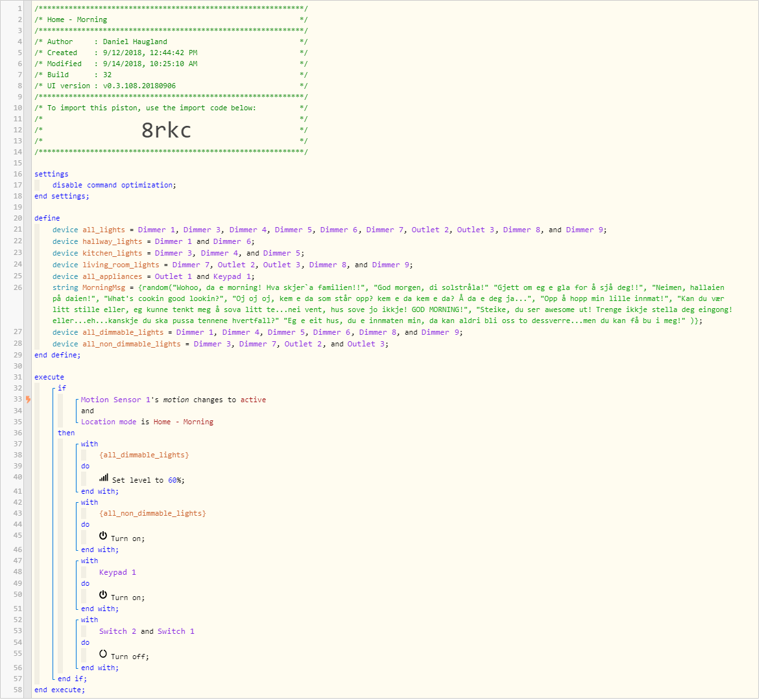Click the piston title comment 'Home - Morning'
The width and height of the screenshot is (764, 700).
tap(77, 21)
